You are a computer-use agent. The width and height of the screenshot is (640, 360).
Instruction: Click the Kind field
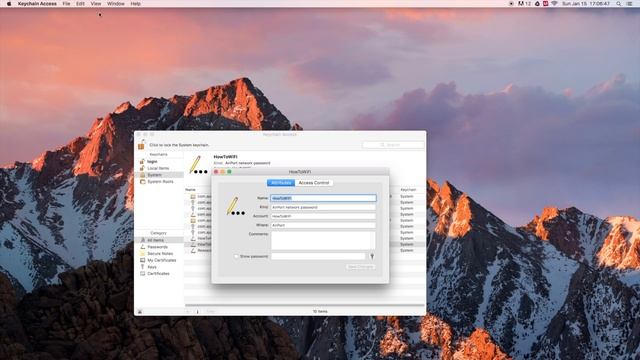coord(323,207)
